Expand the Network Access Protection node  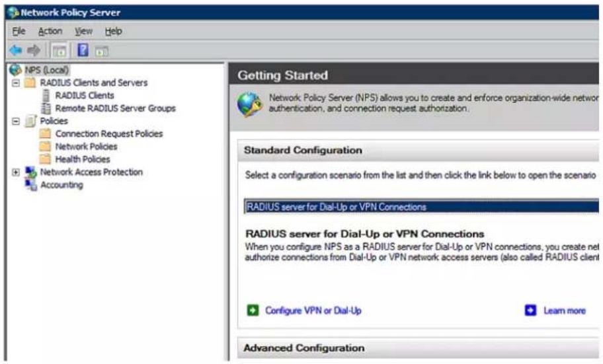point(16,172)
